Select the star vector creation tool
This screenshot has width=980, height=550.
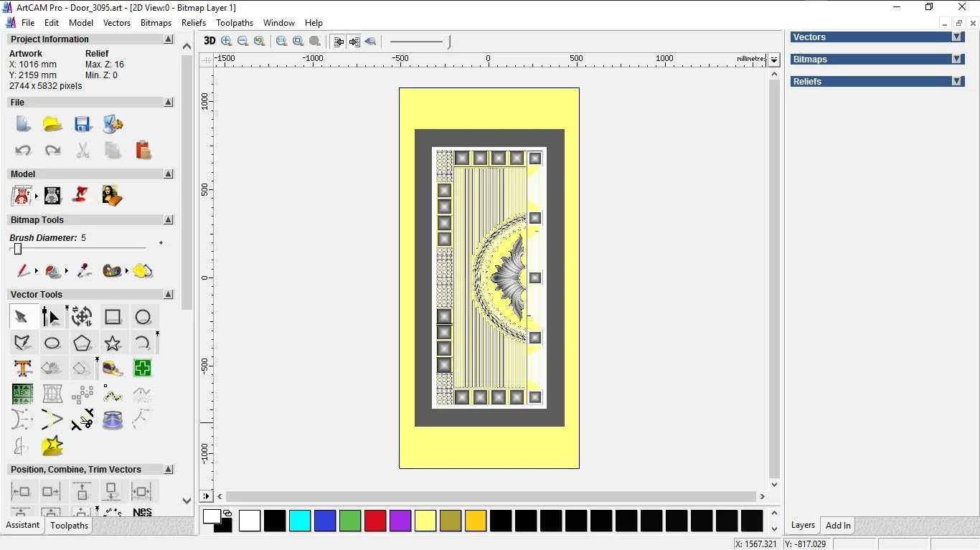(x=113, y=343)
